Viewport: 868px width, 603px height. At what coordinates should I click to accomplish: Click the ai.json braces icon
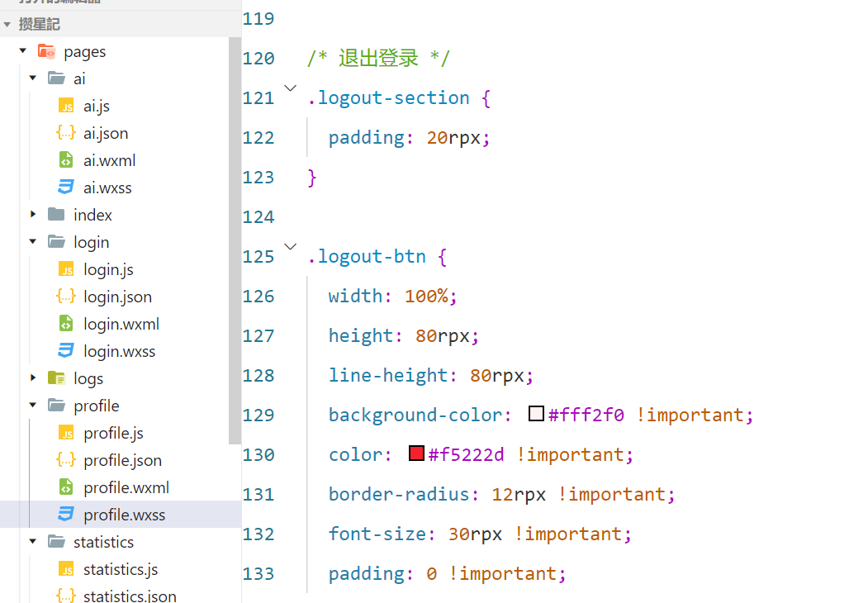66,133
